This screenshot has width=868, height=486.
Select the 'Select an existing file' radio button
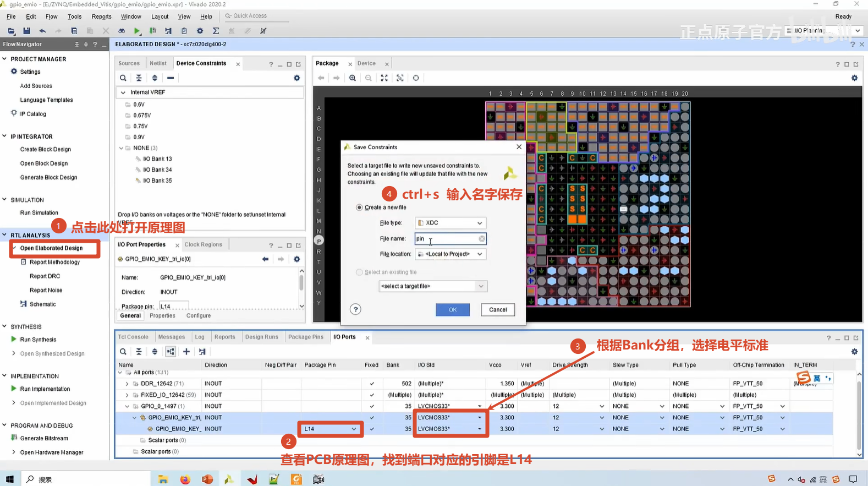pyautogui.click(x=359, y=272)
